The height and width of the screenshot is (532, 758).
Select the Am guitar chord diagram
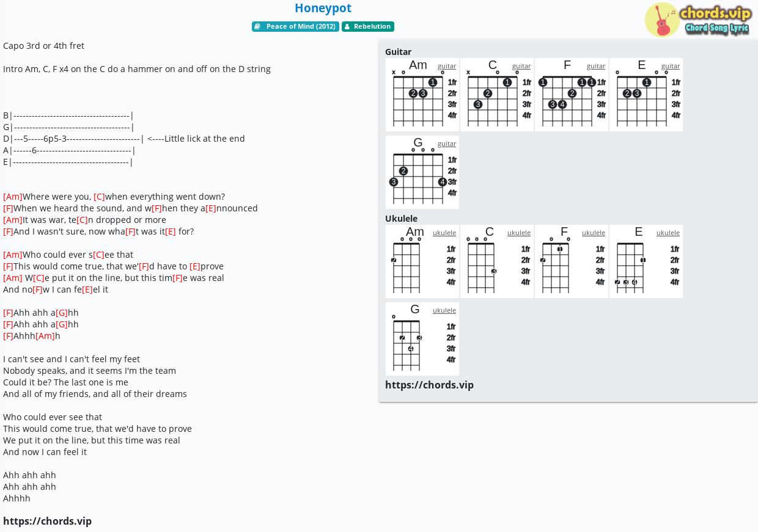coord(422,95)
